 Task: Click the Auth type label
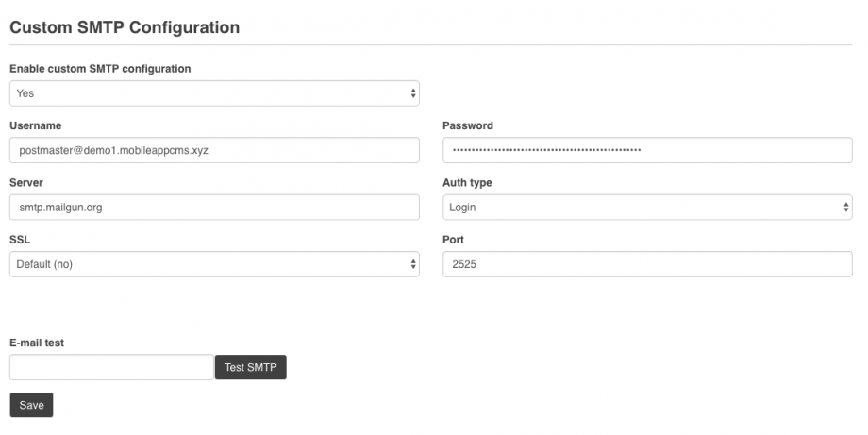point(467,182)
